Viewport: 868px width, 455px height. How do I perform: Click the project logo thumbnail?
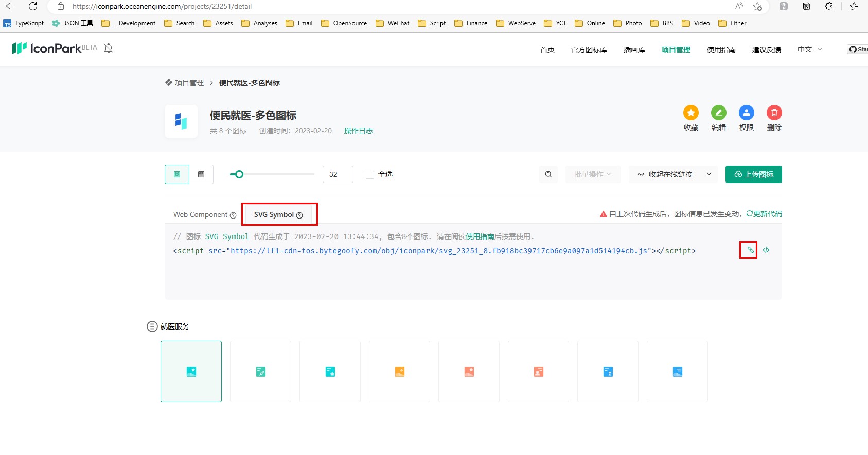181,121
